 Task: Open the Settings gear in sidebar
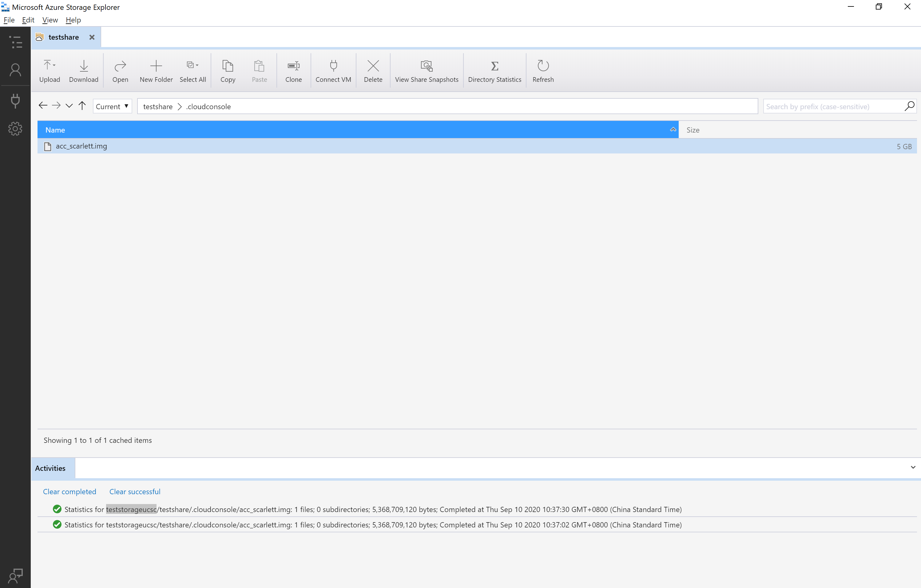[15, 129]
